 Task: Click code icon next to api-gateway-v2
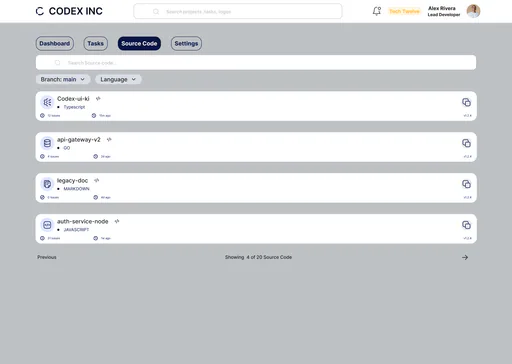(x=109, y=140)
